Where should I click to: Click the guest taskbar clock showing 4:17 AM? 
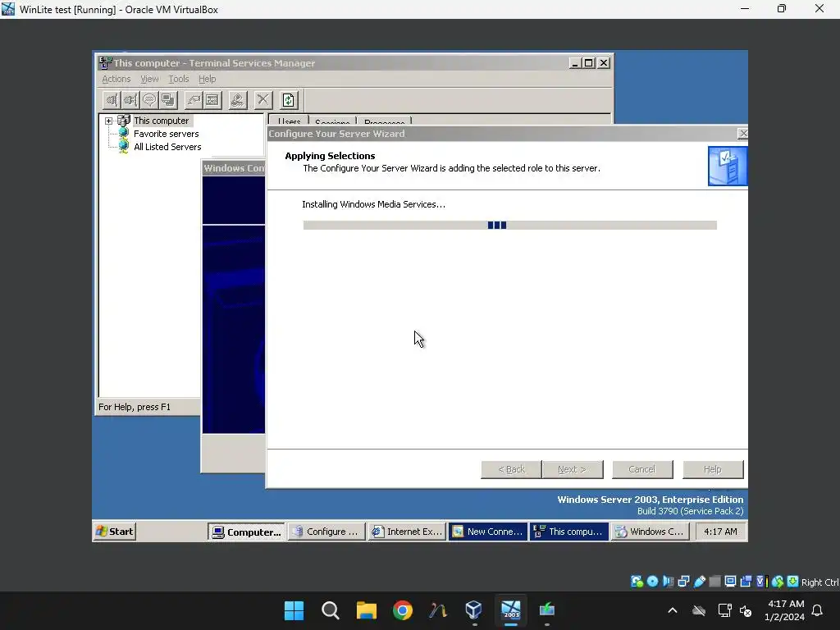click(720, 532)
